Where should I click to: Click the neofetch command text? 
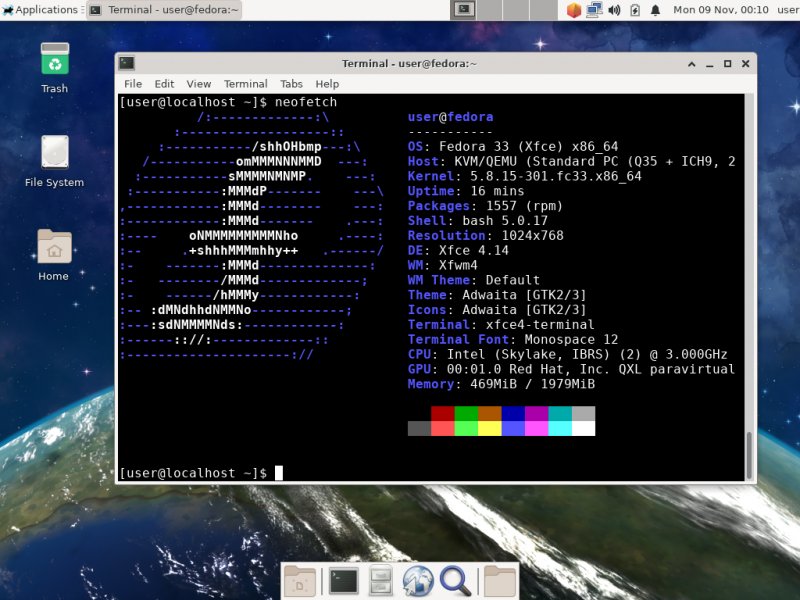point(306,102)
